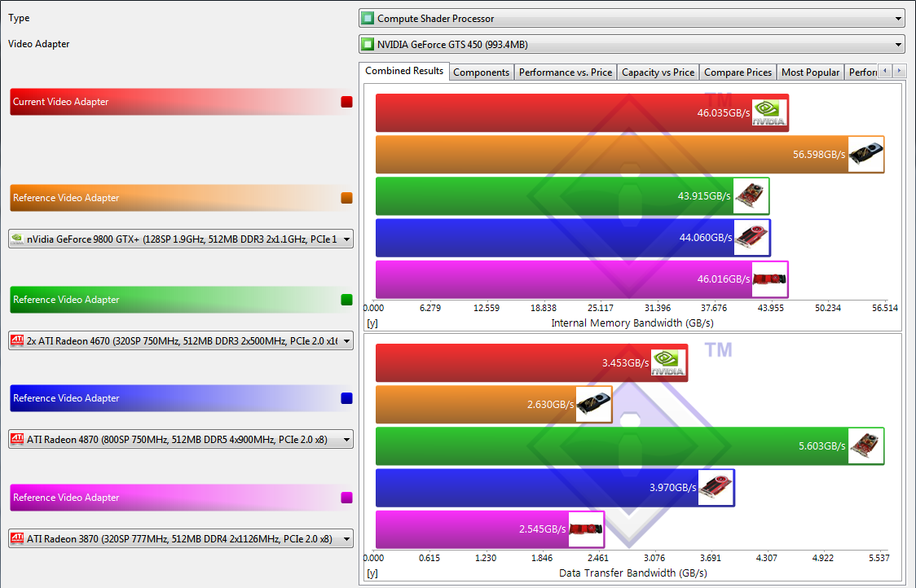Viewport: 916px width, 588px height.
Task: Click the 46.035GB/s value label
Action: click(723, 112)
